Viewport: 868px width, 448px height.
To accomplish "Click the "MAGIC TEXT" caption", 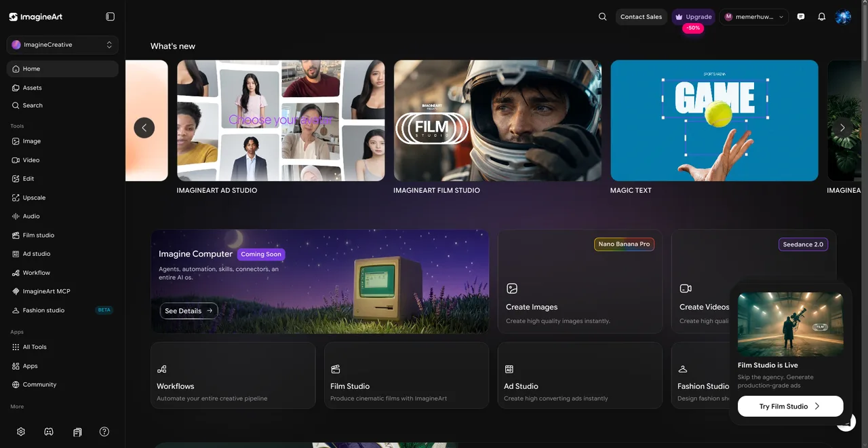I will [631, 191].
